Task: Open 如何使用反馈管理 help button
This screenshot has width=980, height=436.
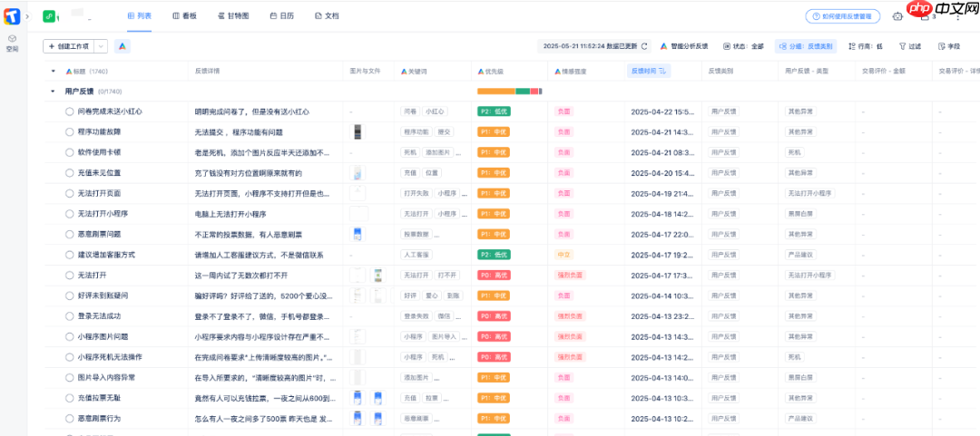Action: [x=842, y=17]
